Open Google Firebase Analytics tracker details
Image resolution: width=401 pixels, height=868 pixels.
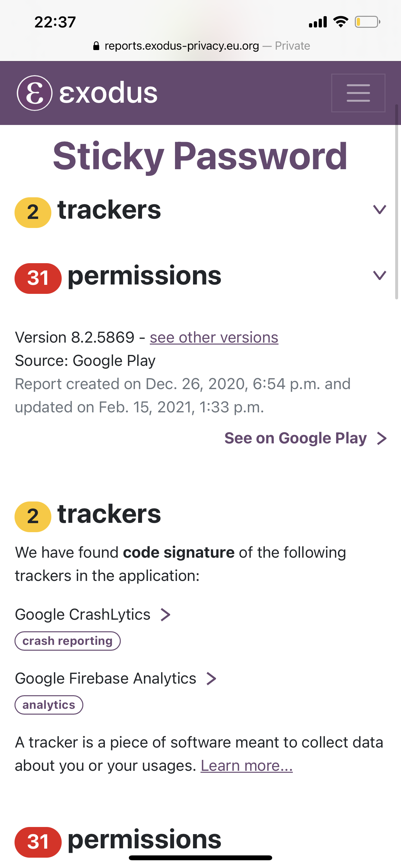click(x=106, y=679)
